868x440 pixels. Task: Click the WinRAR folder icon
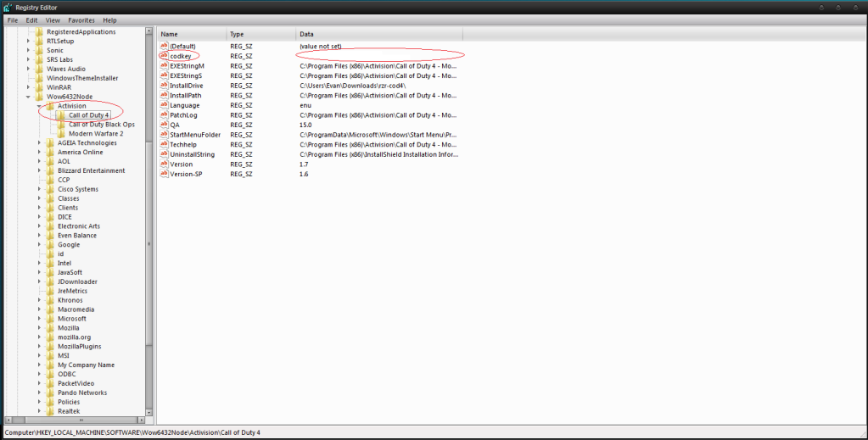pos(39,86)
